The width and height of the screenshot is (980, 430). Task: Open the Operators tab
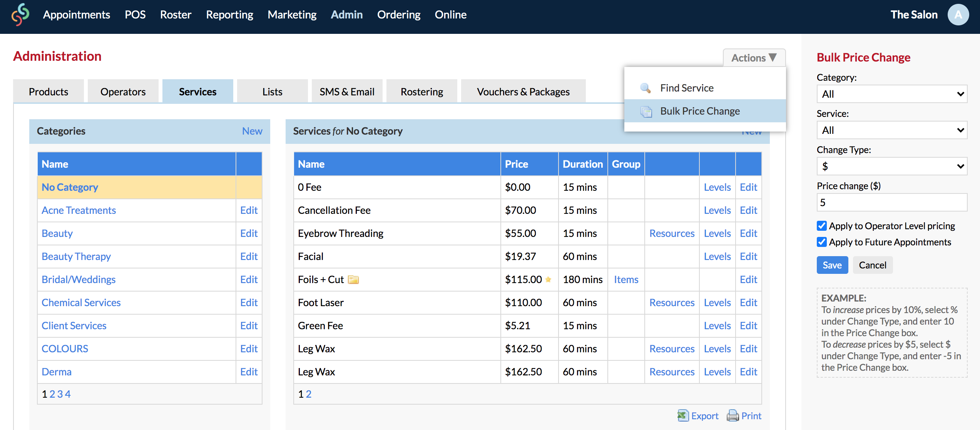123,92
